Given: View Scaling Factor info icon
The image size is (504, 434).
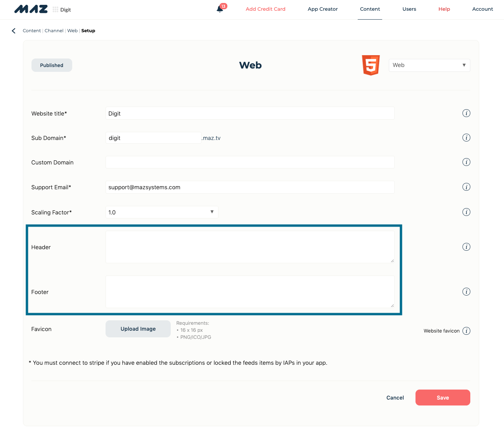Looking at the screenshot, I should pyautogui.click(x=466, y=212).
